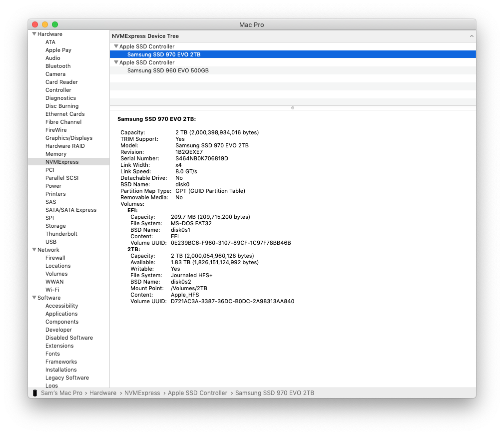Open Applications under Software
This screenshot has height=435, width=504.
pyautogui.click(x=61, y=314)
